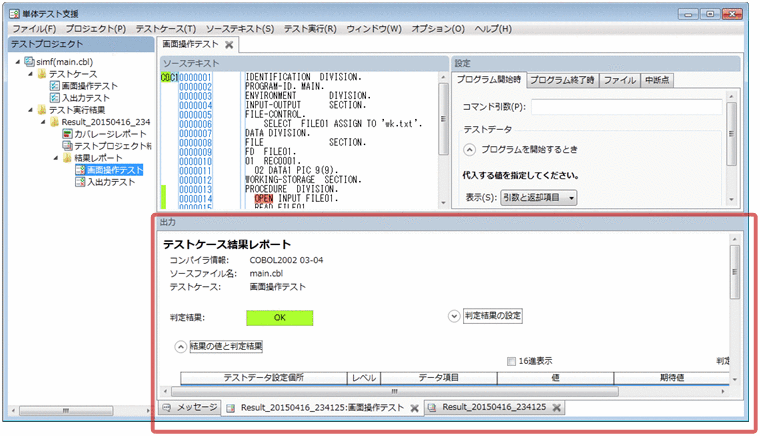The width and height of the screenshot is (760, 436).
Task: Click the source text vertical scrollbar
Action: pos(443,140)
